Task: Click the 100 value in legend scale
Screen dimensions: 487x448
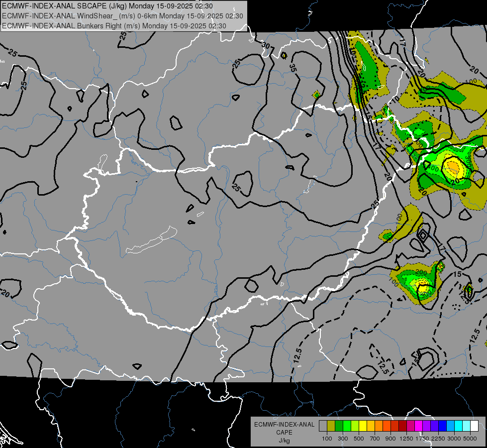Action: [327, 439]
